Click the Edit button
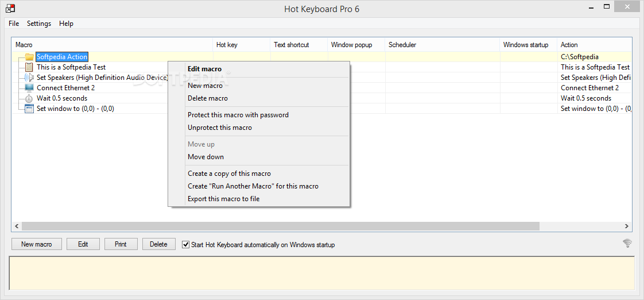This screenshot has height=300, width=644. click(x=83, y=244)
